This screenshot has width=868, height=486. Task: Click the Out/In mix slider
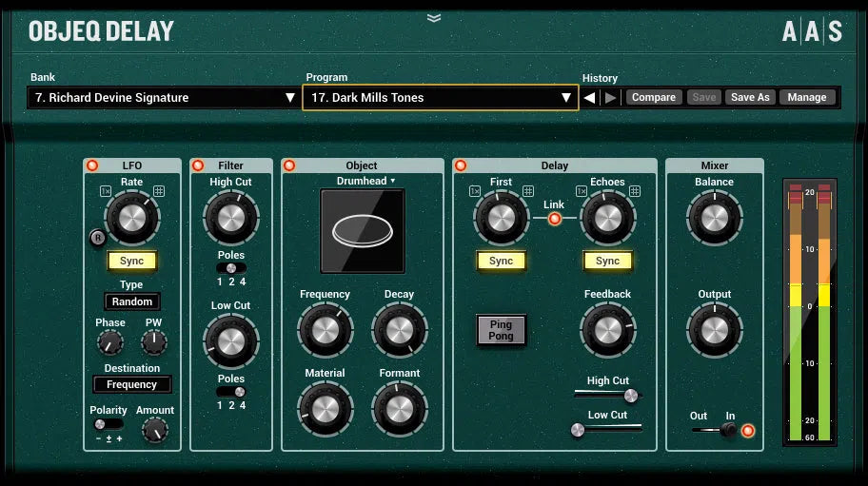click(714, 430)
